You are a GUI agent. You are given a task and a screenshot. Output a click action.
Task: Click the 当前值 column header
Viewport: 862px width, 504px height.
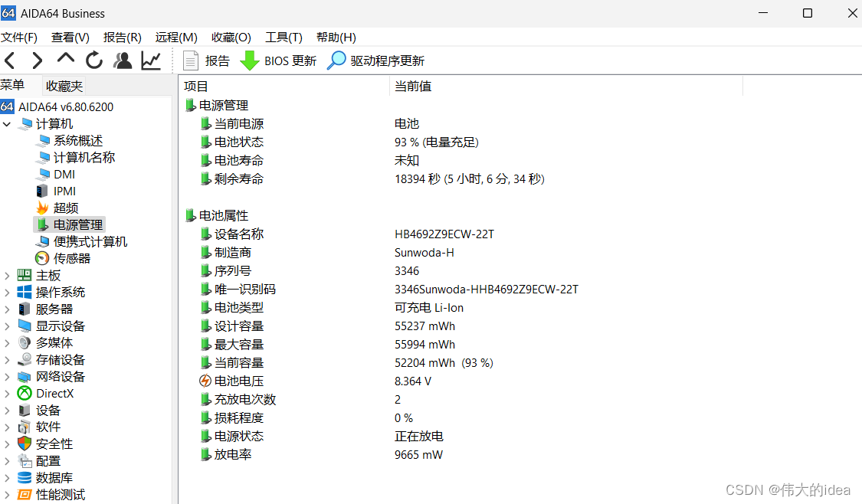click(x=566, y=87)
